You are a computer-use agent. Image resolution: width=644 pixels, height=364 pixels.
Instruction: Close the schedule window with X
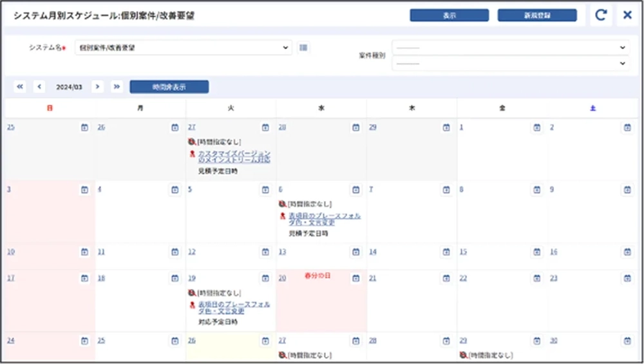(x=627, y=15)
